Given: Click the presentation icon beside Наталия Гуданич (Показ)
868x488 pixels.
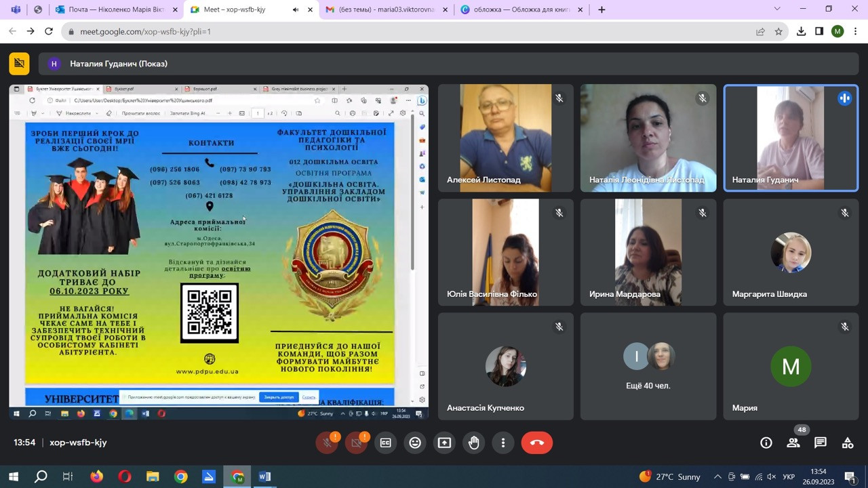Looking at the screenshot, I should pos(20,63).
